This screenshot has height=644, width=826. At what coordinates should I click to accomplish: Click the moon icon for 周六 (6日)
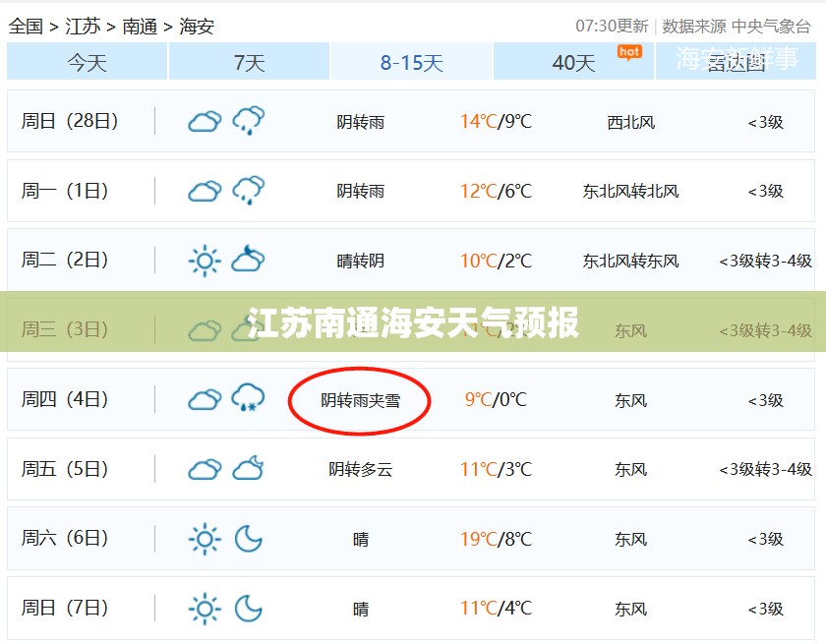coord(248,538)
